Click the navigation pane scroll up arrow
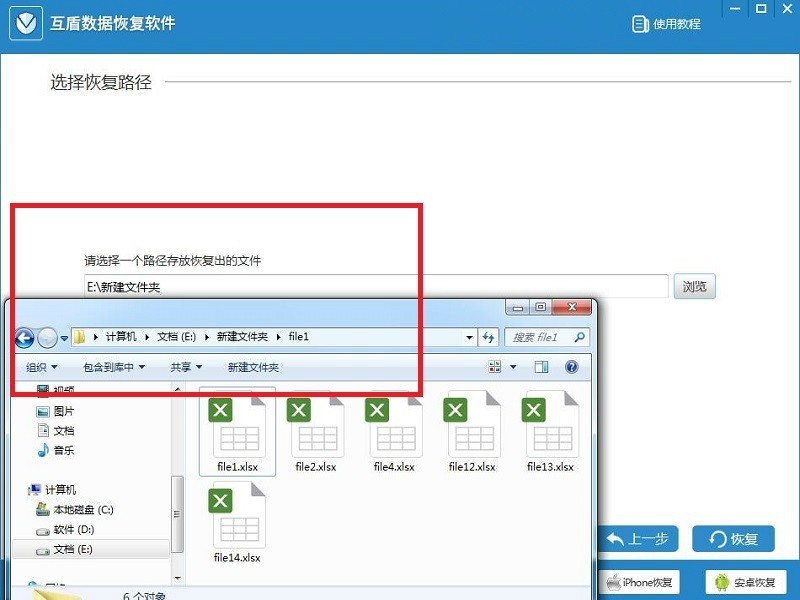 pyautogui.click(x=178, y=389)
